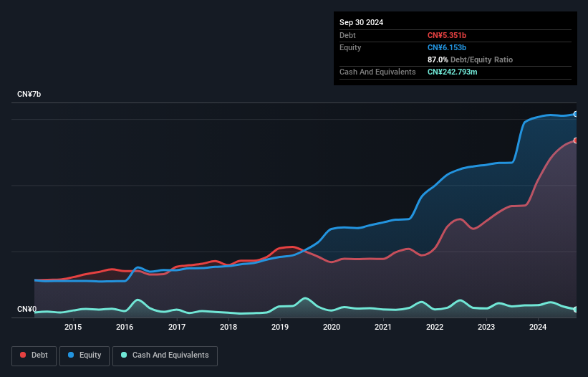Click the CN¥0 y-axis label
Image resolution: width=588 pixels, height=377 pixels.
click(x=27, y=309)
